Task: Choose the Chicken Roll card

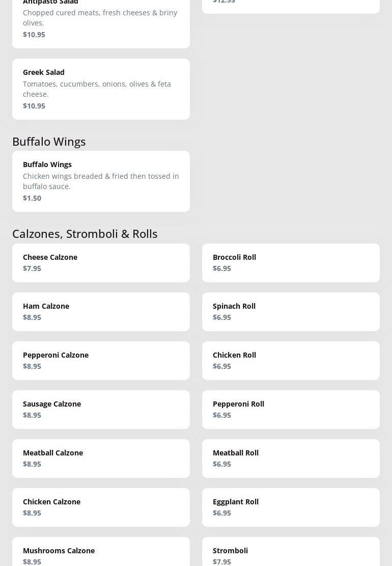Action: pyautogui.click(x=291, y=361)
